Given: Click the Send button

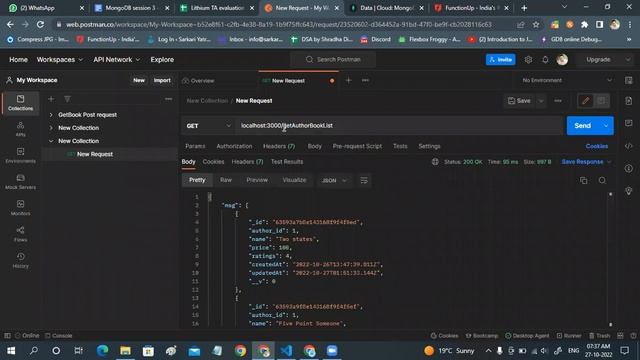Looking at the screenshot, I should point(582,126).
